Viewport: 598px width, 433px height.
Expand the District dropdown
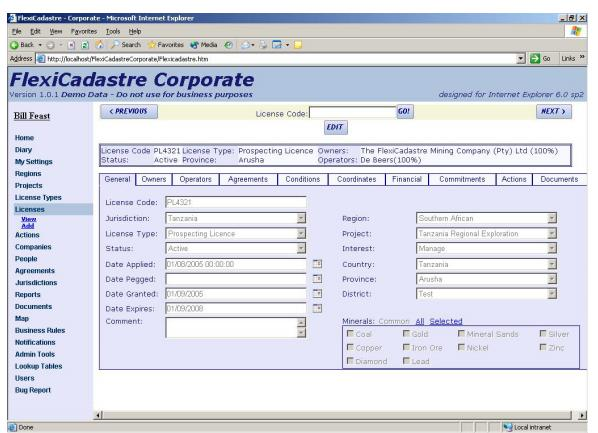pos(552,294)
